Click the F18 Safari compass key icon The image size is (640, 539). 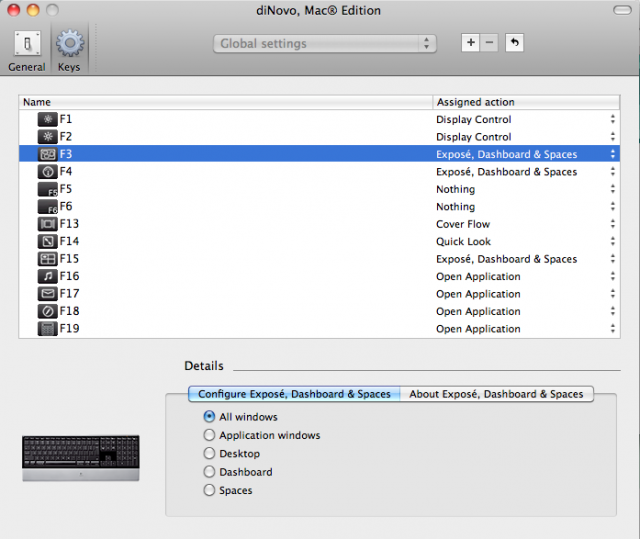point(47,311)
